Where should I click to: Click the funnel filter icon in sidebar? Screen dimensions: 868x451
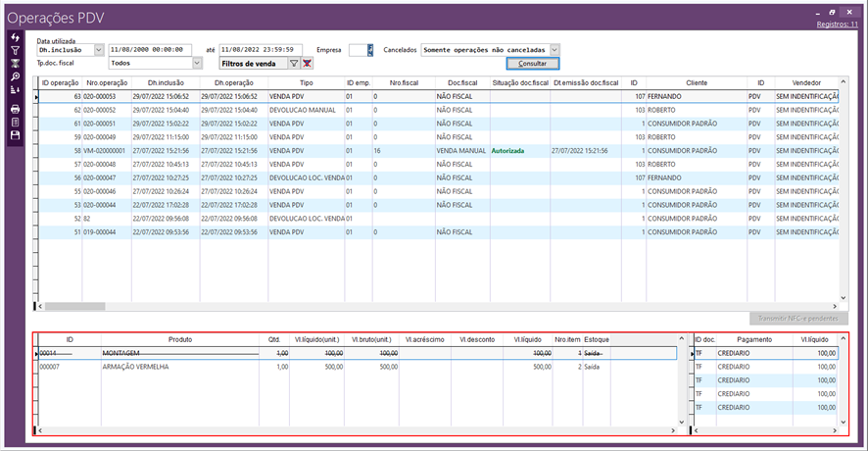(x=15, y=49)
